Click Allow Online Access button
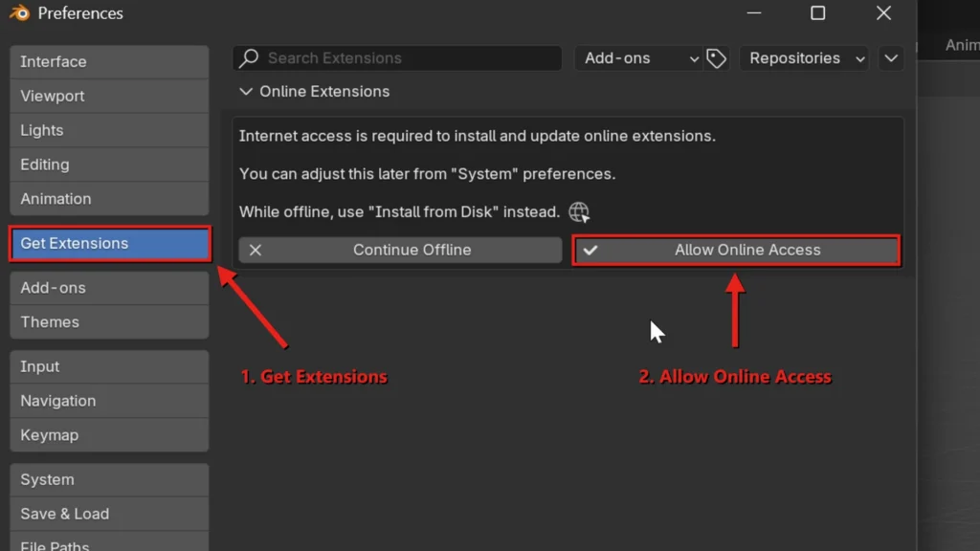 [x=736, y=250]
